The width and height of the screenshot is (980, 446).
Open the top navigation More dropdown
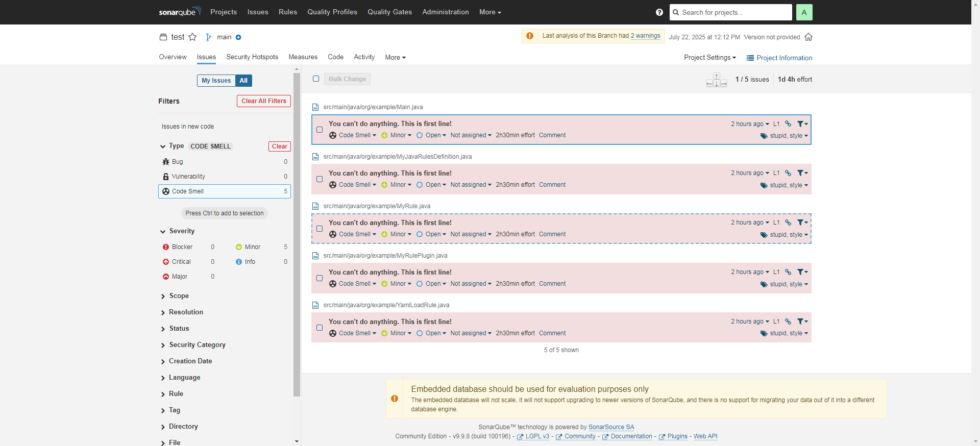[x=490, y=12]
